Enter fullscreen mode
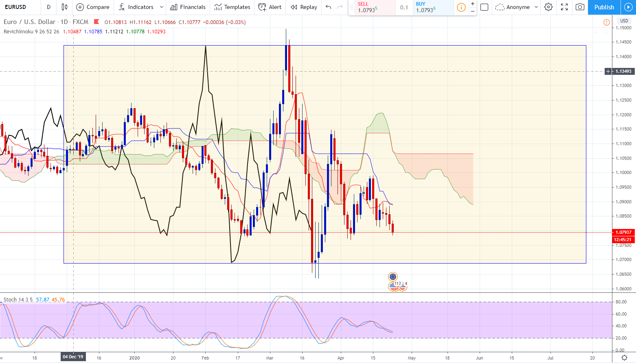Image resolution: width=636 pixels, height=364 pixels. click(564, 7)
